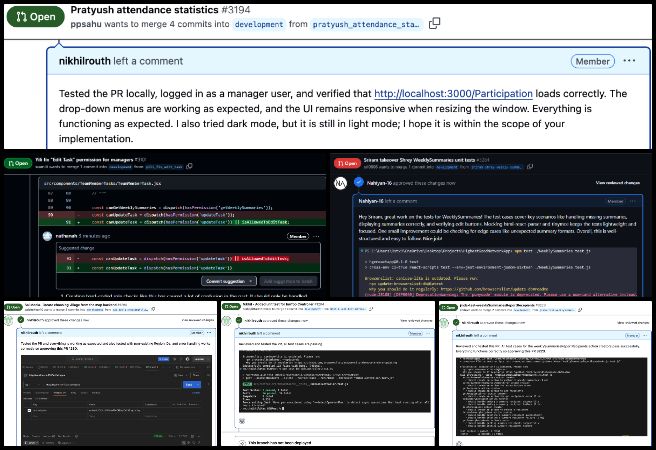Click reviewer avatar in bottom-left PR
656x450 pixels.
(x=8, y=320)
